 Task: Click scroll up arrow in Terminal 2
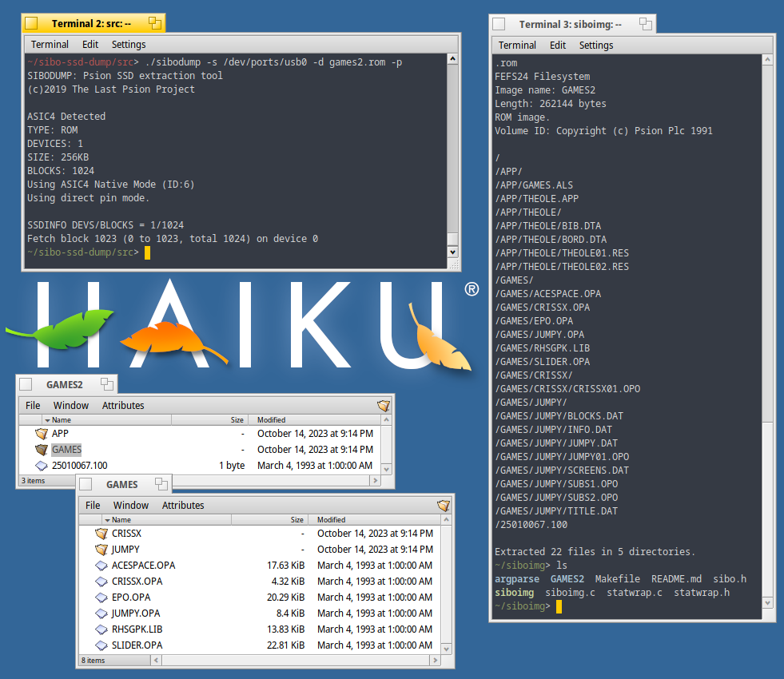tap(452, 59)
